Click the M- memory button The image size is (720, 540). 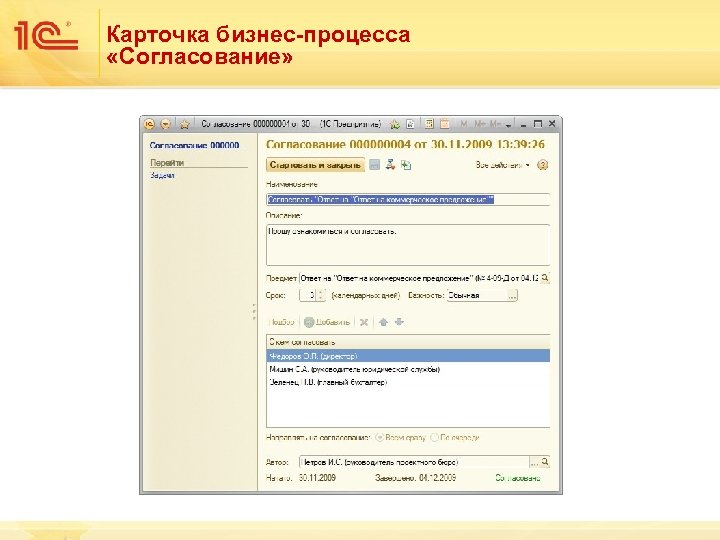tap(495, 124)
